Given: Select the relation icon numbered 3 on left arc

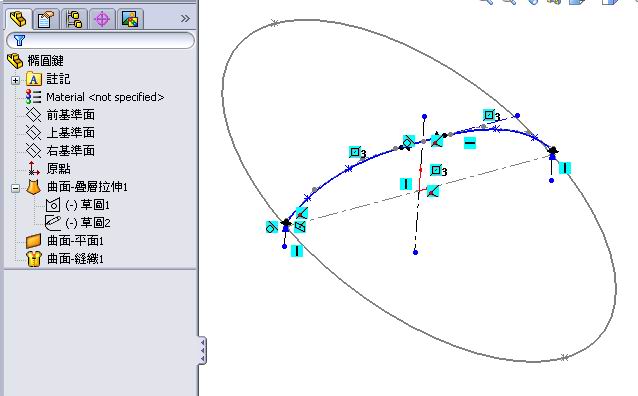Looking at the screenshot, I should [x=358, y=153].
